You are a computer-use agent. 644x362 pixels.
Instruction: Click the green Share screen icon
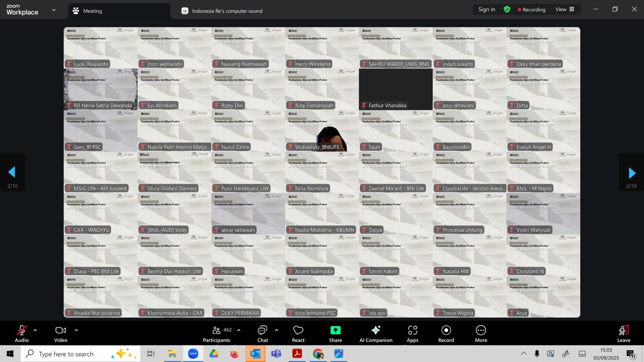(335, 330)
